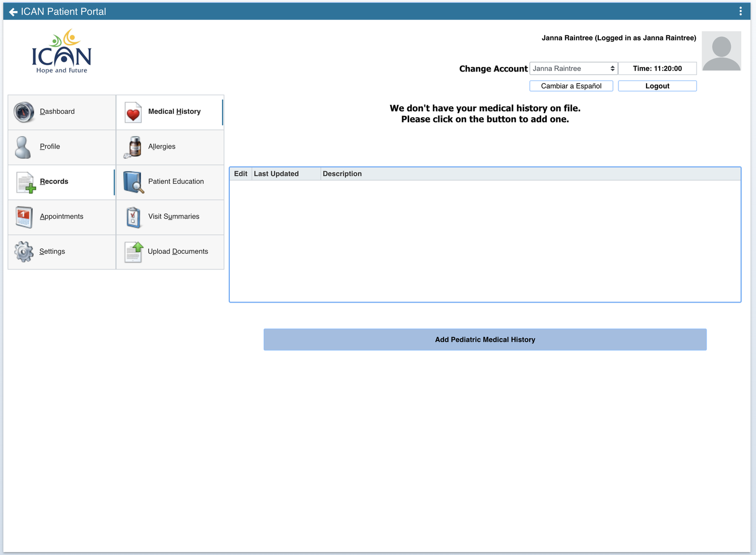Click the Profile person icon
756x555 pixels.
coord(23,147)
